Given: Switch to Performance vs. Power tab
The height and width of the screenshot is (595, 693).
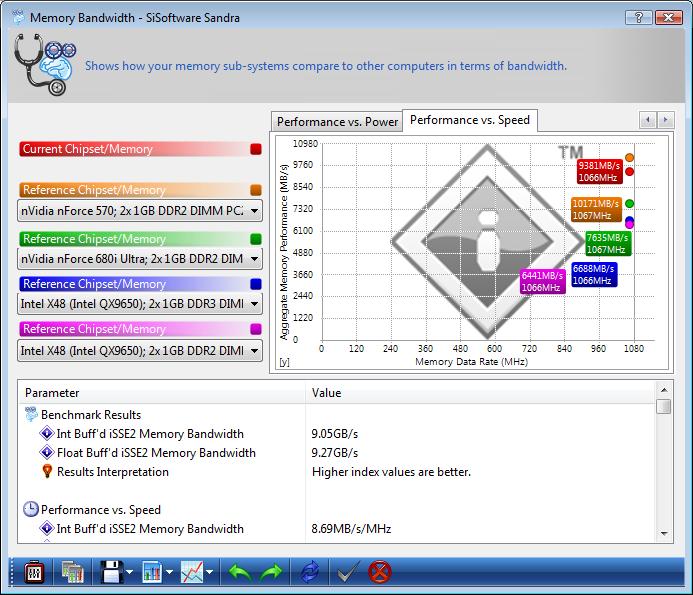Looking at the screenshot, I should (x=337, y=122).
